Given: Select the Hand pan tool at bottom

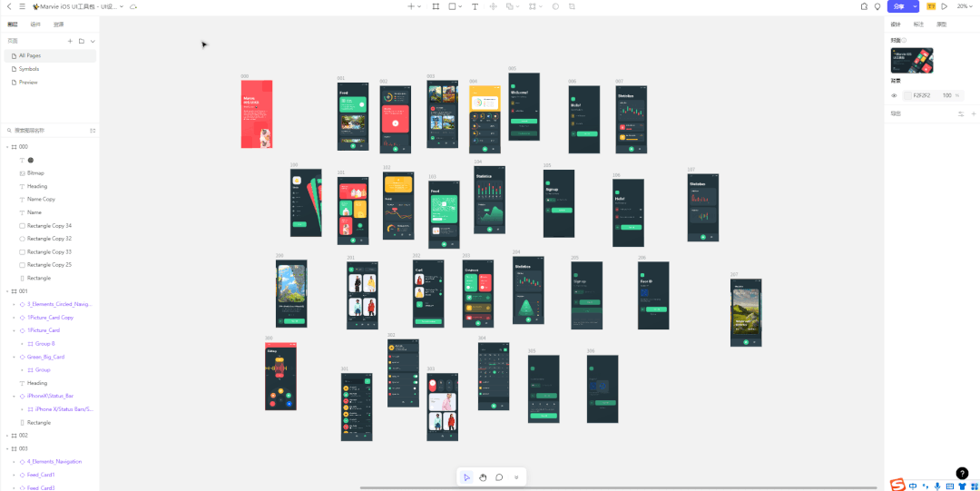Looking at the screenshot, I should [x=483, y=477].
